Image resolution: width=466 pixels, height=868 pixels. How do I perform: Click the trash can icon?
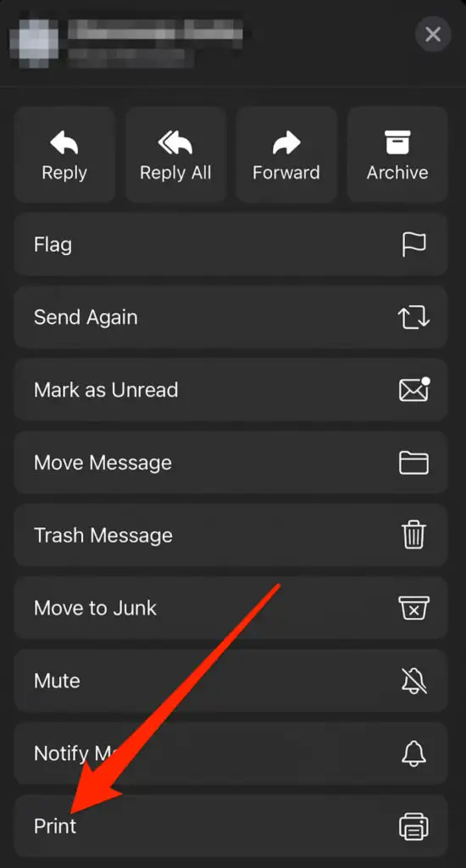click(413, 536)
